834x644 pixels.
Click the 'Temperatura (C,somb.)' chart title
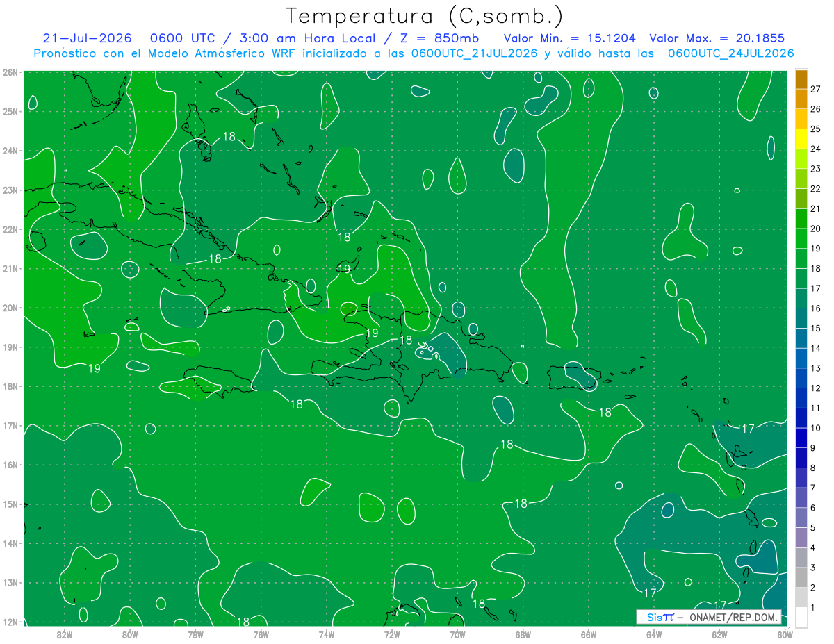[423, 15]
